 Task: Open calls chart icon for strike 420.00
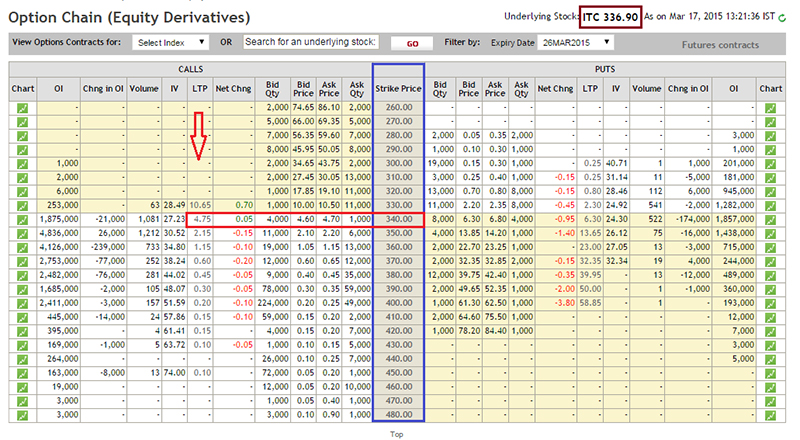tap(22, 331)
